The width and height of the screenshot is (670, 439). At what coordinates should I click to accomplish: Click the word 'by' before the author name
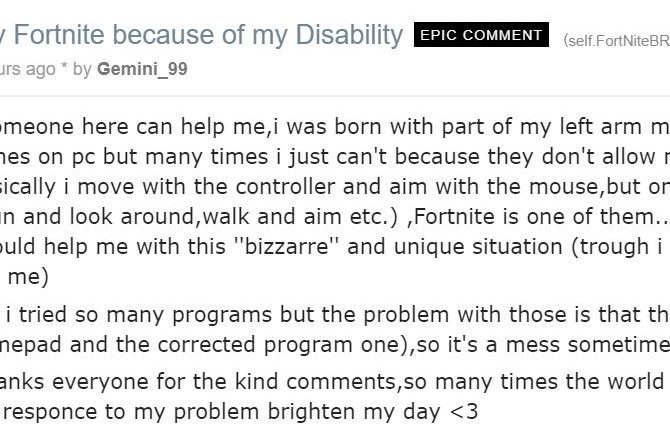[x=82, y=69]
